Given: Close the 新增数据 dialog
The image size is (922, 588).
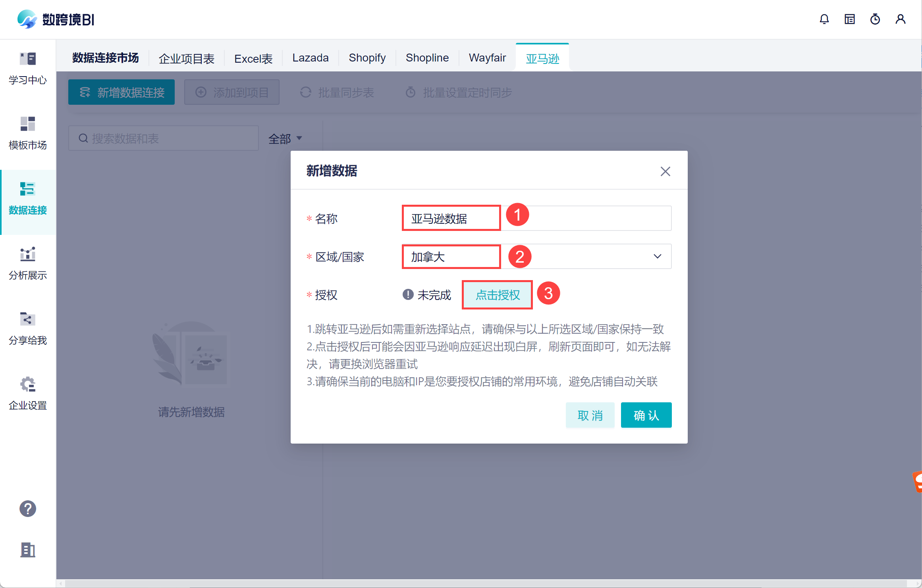Looking at the screenshot, I should [665, 171].
